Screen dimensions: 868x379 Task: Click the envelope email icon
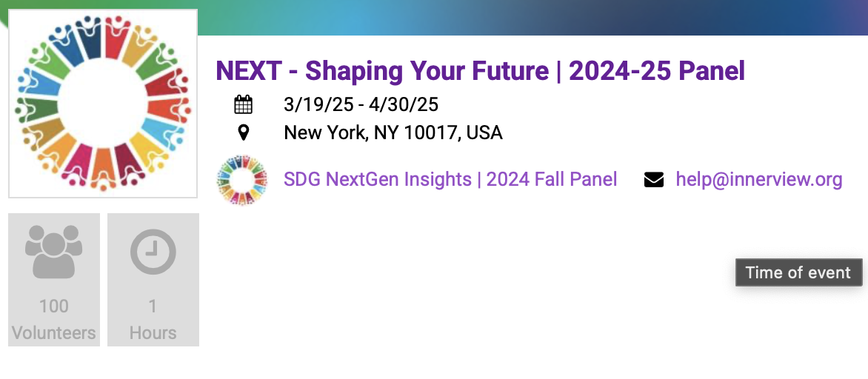653,180
